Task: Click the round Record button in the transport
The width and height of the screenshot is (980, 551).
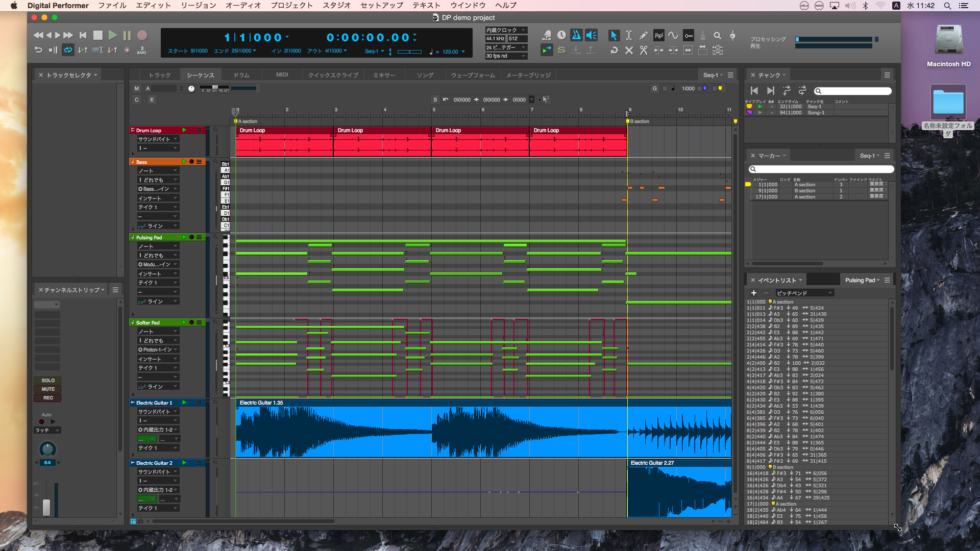Action: point(142,35)
